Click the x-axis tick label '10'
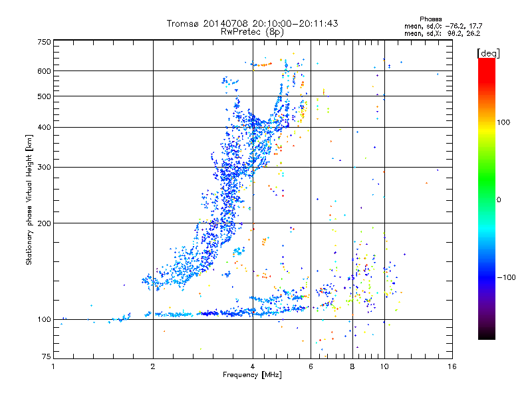Image resolution: width=532 pixels, height=399 pixels. click(x=384, y=366)
